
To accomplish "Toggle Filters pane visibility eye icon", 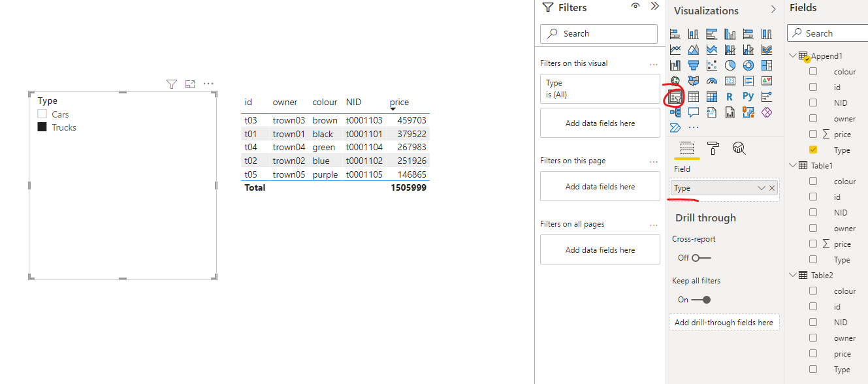I will click(x=635, y=6).
